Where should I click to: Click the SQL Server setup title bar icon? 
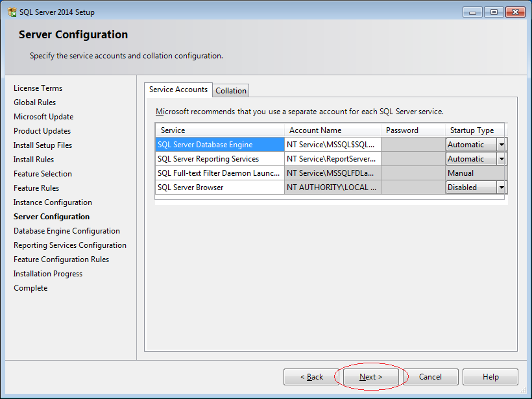(x=12, y=12)
